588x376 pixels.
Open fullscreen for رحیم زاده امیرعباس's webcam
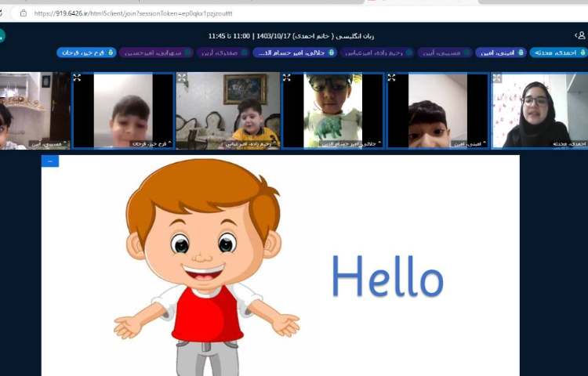tap(182, 78)
